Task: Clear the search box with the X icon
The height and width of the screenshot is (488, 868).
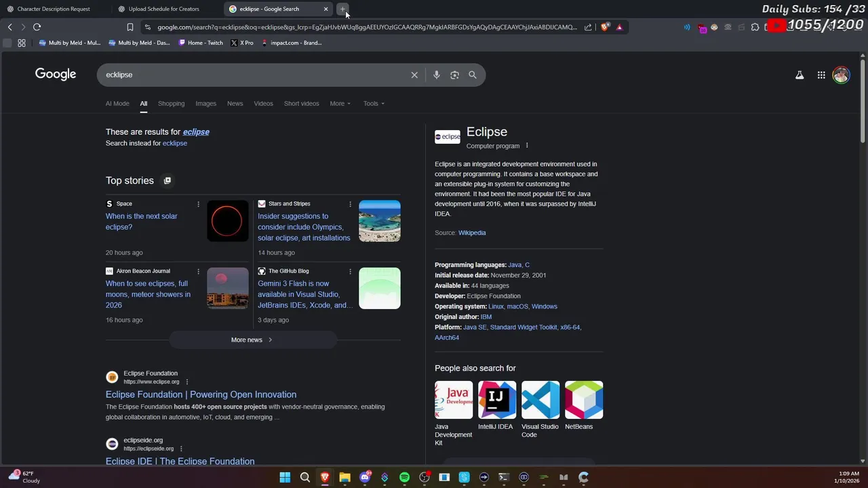Action: point(414,75)
